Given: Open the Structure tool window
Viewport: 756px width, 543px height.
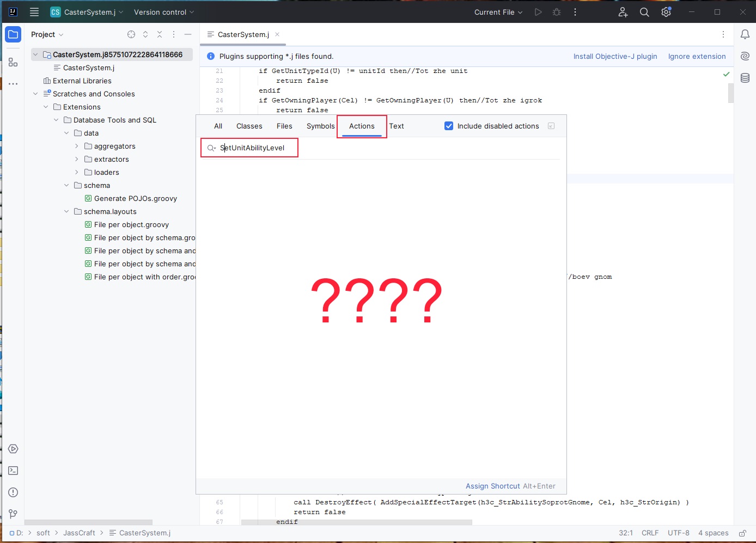Looking at the screenshot, I should click(x=13, y=63).
